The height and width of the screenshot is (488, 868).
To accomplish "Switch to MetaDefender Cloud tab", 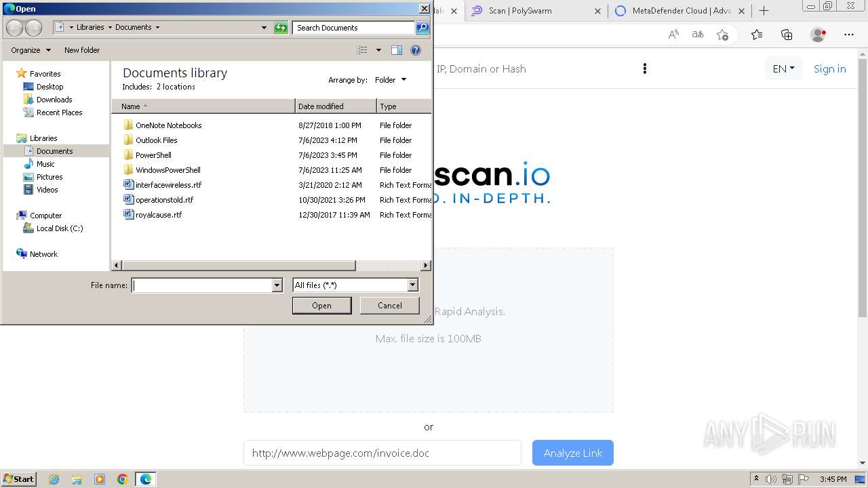I will tap(681, 11).
